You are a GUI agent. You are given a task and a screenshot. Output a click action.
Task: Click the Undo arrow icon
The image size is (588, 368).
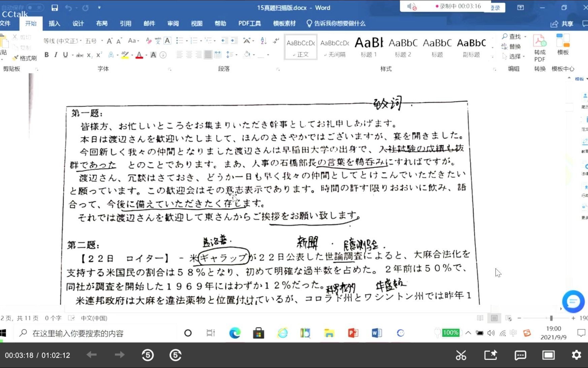pyautogui.click(x=68, y=8)
